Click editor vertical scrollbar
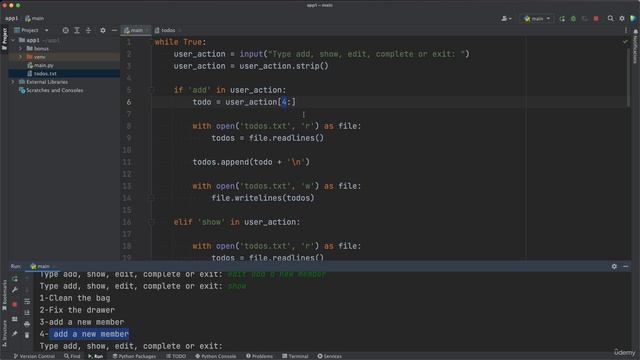 coord(628,78)
